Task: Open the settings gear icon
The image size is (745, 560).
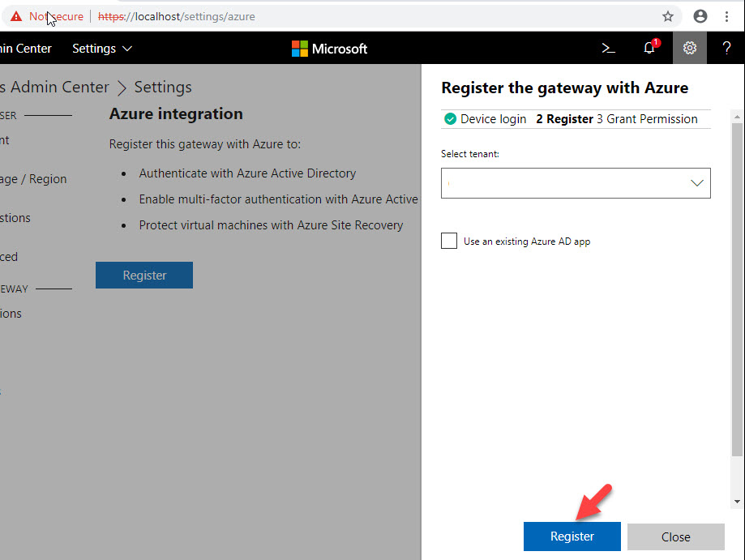Action: (x=689, y=48)
